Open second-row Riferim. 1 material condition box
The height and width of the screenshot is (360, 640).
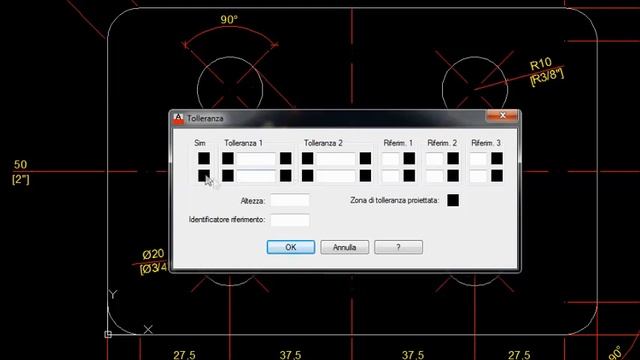coord(409,176)
